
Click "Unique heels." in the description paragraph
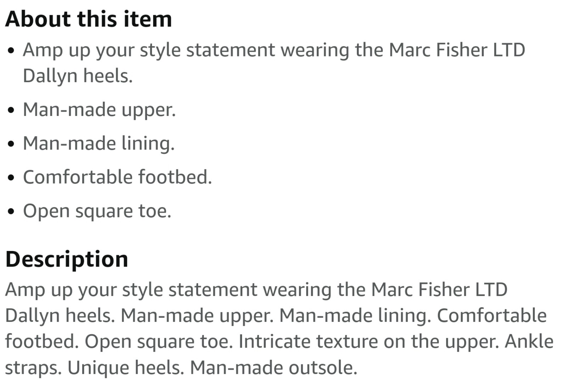pos(126,368)
